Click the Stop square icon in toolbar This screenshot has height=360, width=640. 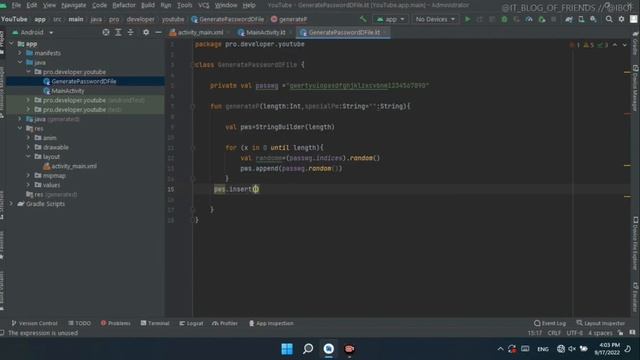tap(553, 19)
